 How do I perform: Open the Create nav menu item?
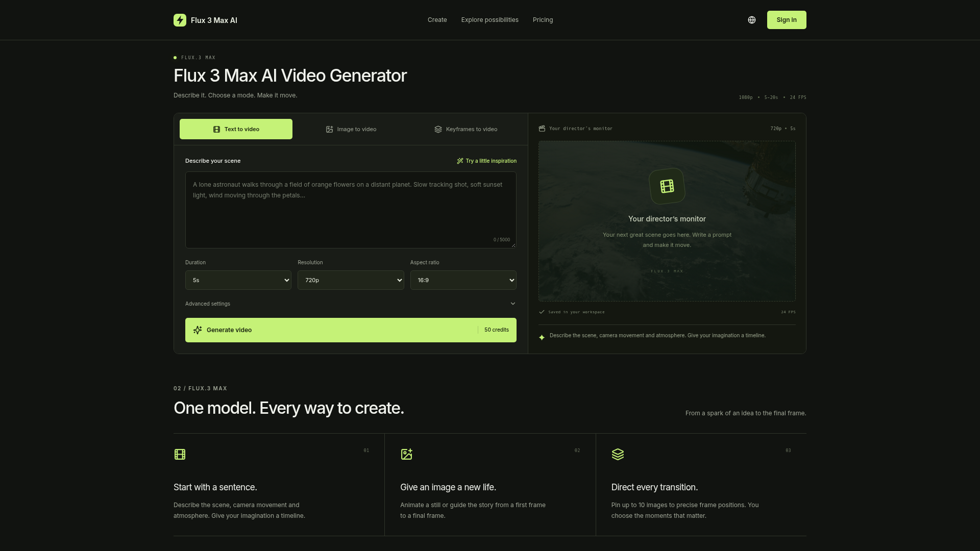click(x=437, y=20)
